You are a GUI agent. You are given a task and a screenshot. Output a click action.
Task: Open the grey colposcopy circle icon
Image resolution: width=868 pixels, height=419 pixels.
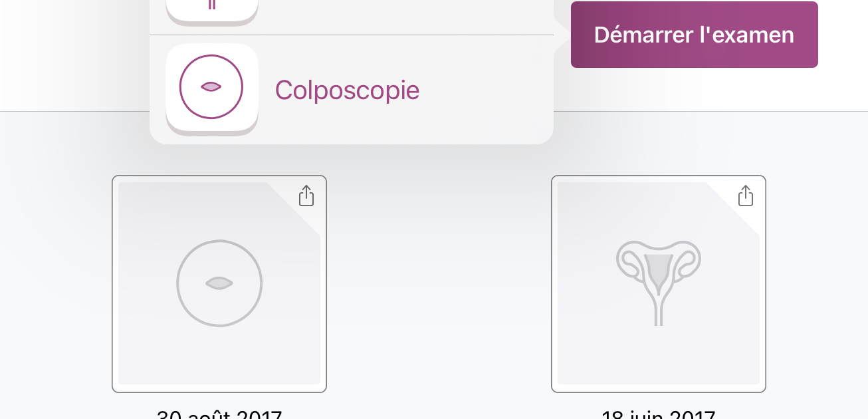coord(219,283)
